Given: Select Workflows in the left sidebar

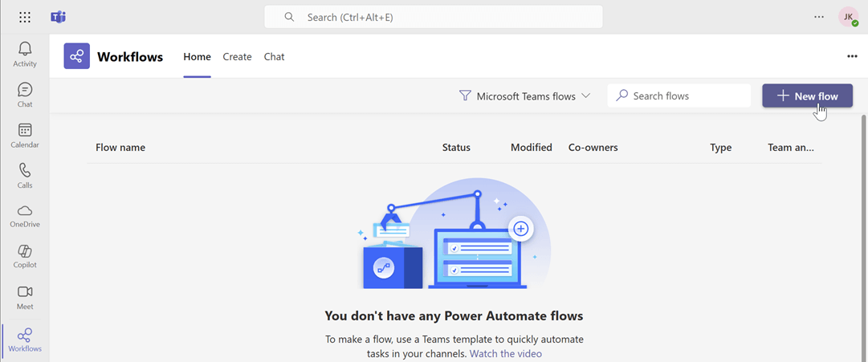Looking at the screenshot, I should coord(25,340).
